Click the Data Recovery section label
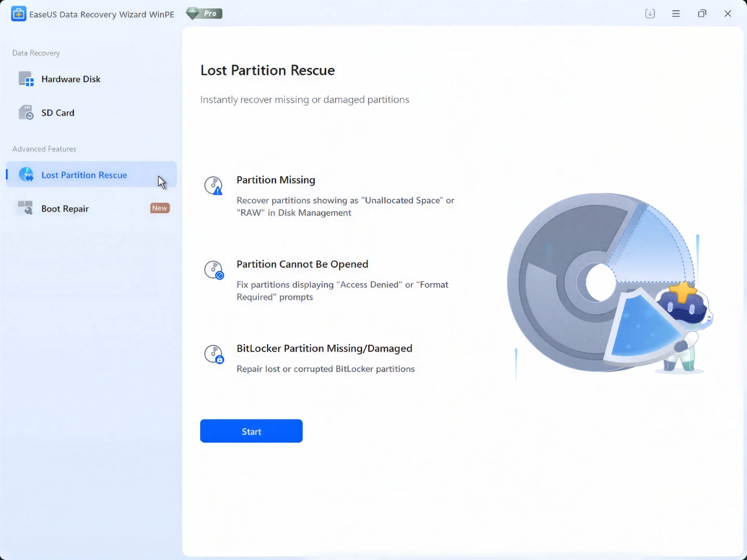747x560 pixels. pos(36,53)
